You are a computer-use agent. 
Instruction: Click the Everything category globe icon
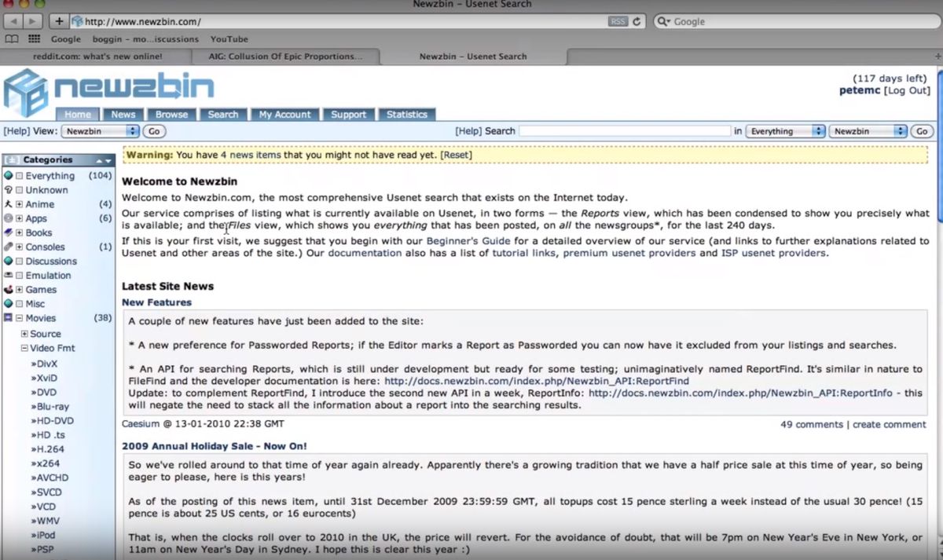pos(8,176)
